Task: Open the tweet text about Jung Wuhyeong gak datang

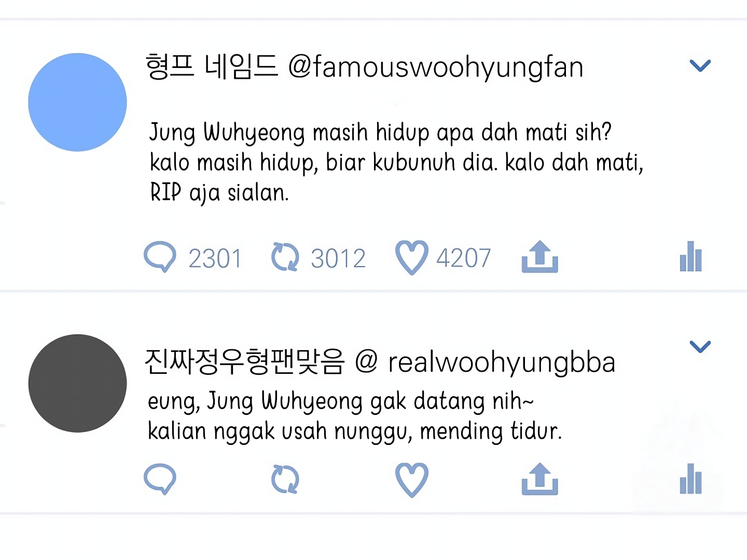Action: [x=355, y=416]
